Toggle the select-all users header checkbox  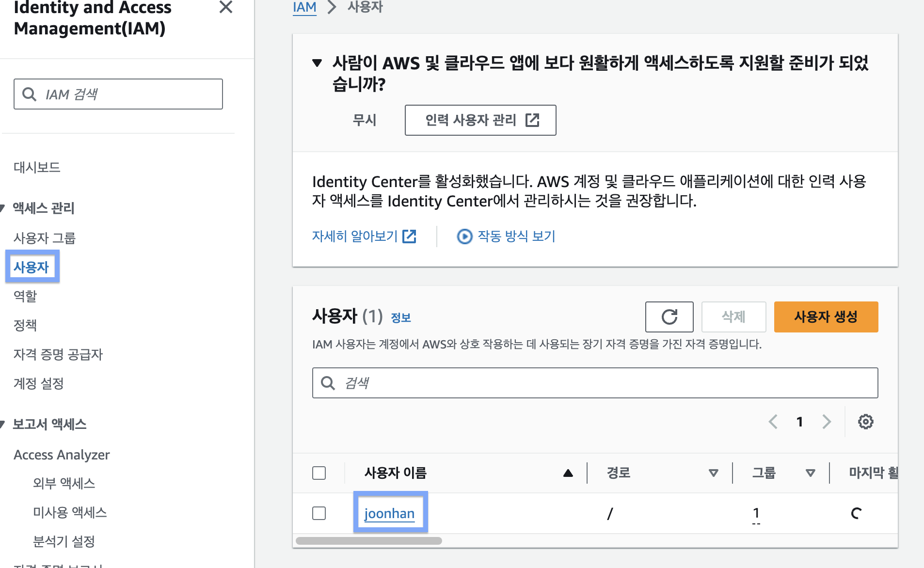[x=319, y=473]
